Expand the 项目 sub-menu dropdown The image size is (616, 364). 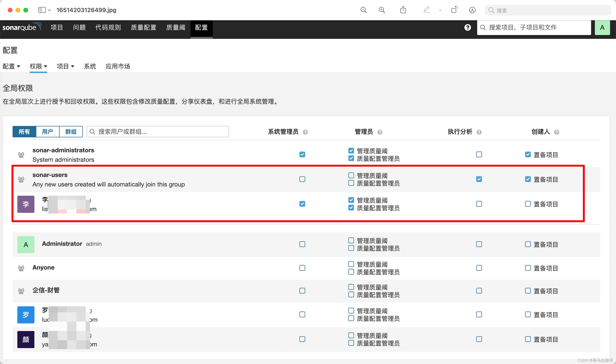65,66
